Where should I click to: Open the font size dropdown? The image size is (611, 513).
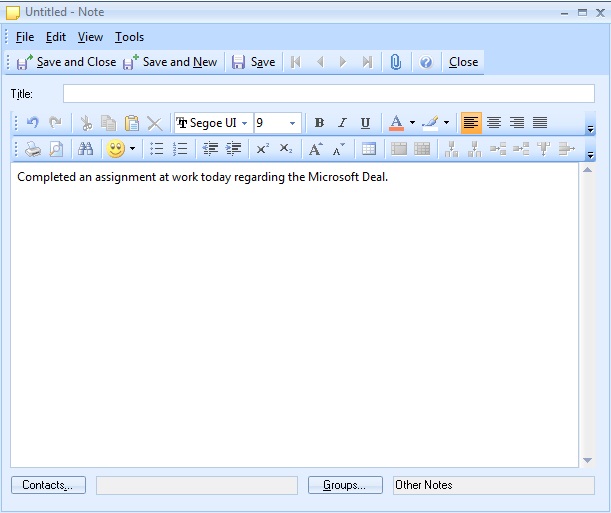click(x=293, y=124)
